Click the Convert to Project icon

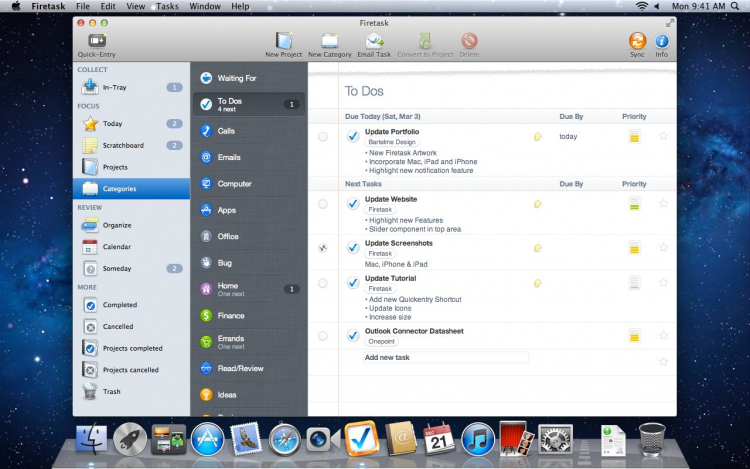425,41
